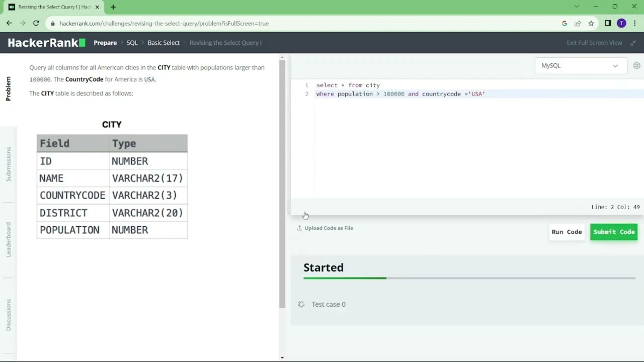This screenshot has width=644, height=362.
Task: Go to Basic Select breadcrumb
Action: [164, 43]
